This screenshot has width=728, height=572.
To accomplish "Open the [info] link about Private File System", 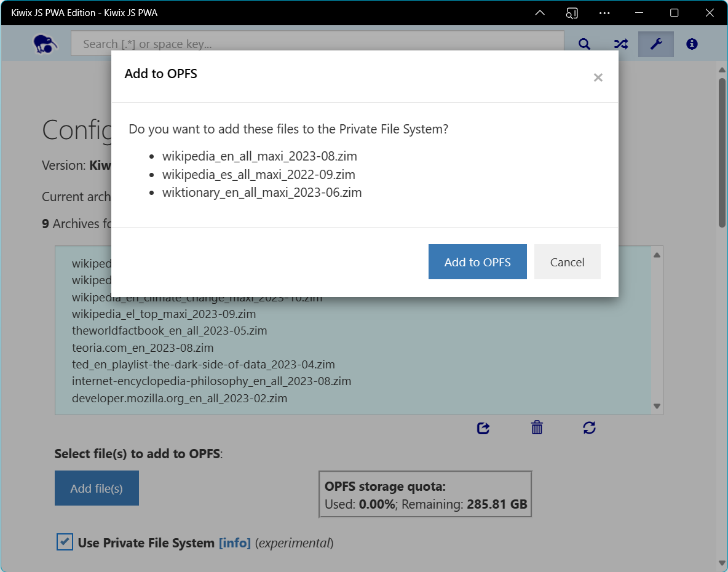I will point(234,542).
